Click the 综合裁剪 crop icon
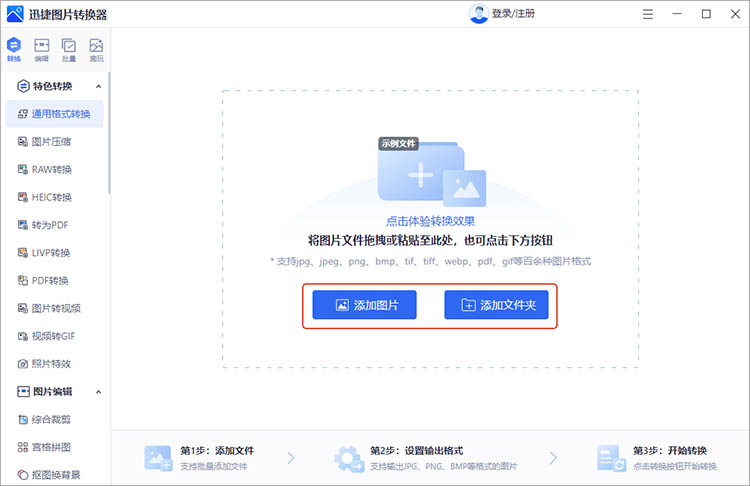This screenshot has height=486, width=750. (22, 420)
